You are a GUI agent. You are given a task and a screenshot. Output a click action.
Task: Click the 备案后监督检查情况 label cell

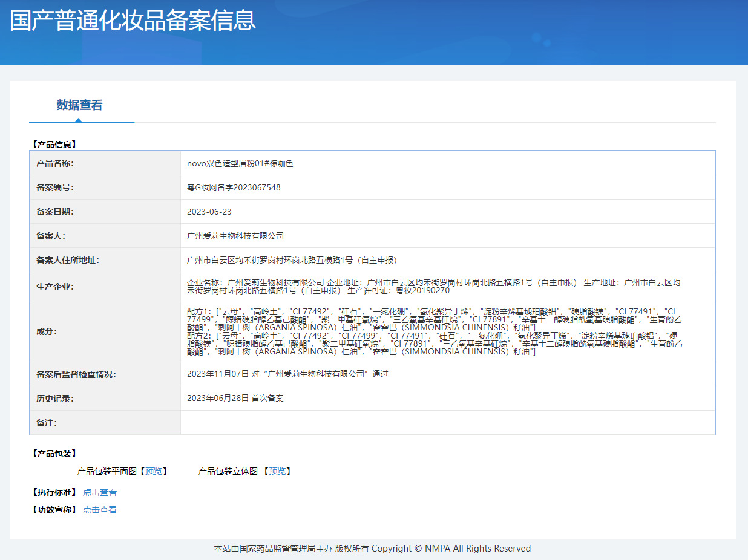coord(105,374)
